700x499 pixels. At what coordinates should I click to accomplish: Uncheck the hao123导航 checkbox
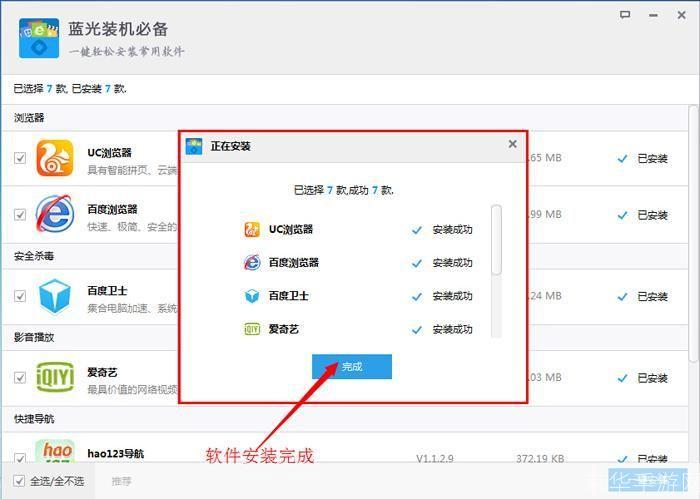pos(20,458)
